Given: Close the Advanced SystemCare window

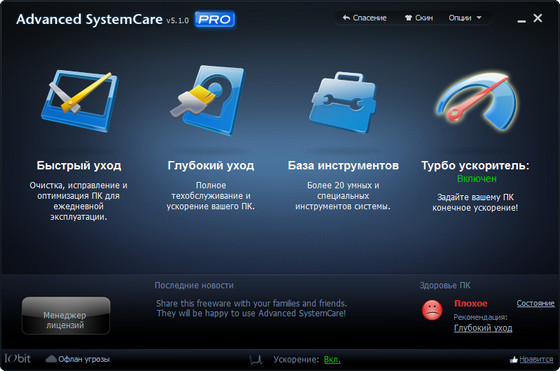Looking at the screenshot, I should [538, 18].
